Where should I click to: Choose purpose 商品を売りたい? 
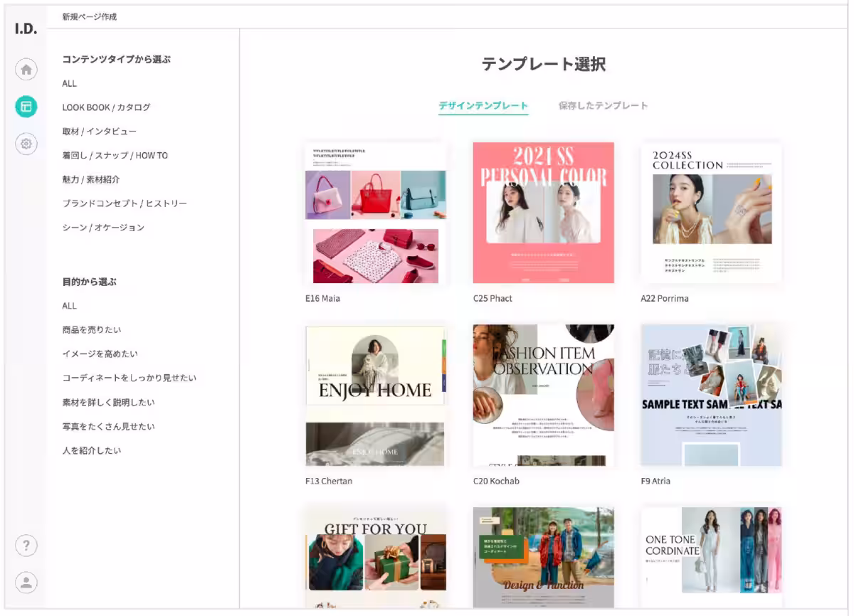coord(92,330)
